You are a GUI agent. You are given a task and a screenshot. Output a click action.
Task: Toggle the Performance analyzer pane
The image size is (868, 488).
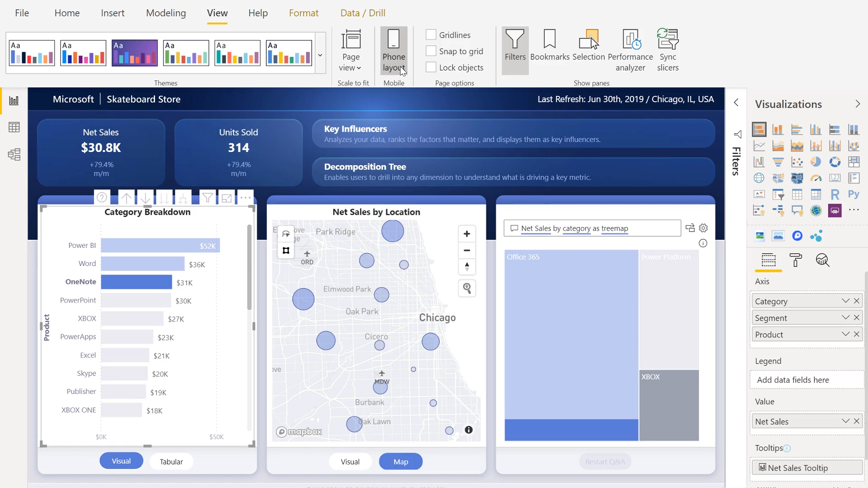(x=631, y=50)
